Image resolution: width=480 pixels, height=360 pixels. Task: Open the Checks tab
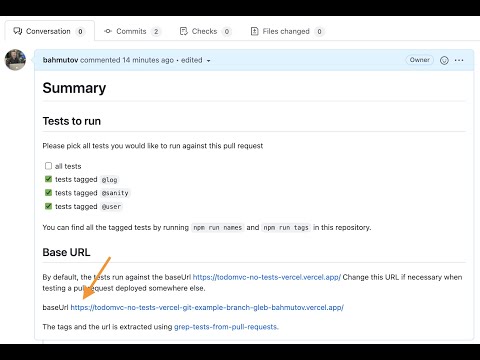pyautogui.click(x=205, y=31)
